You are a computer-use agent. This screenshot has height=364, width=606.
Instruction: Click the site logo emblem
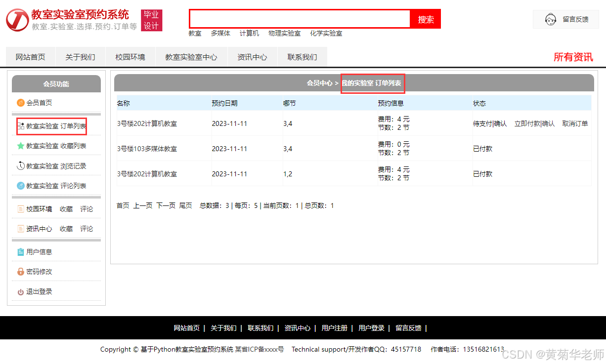pos(17,20)
